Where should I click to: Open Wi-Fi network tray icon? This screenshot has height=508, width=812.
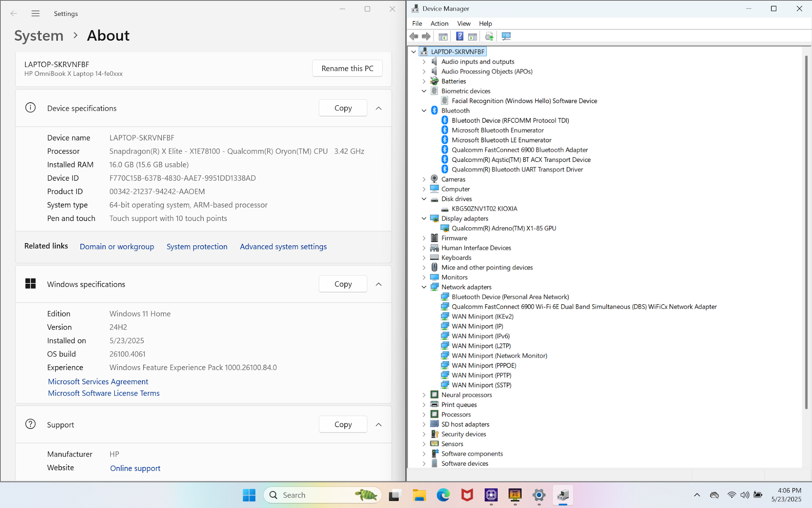pos(731,495)
